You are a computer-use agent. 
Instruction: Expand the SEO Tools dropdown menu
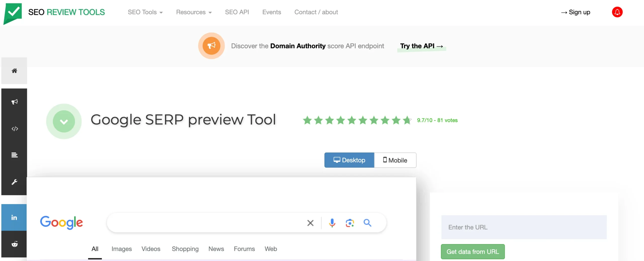145,12
